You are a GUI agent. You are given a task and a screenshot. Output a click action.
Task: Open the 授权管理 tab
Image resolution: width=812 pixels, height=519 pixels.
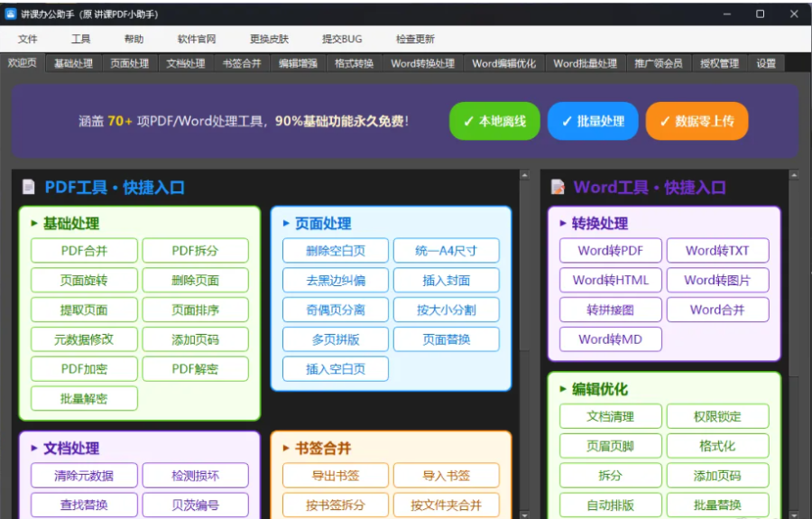point(720,63)
